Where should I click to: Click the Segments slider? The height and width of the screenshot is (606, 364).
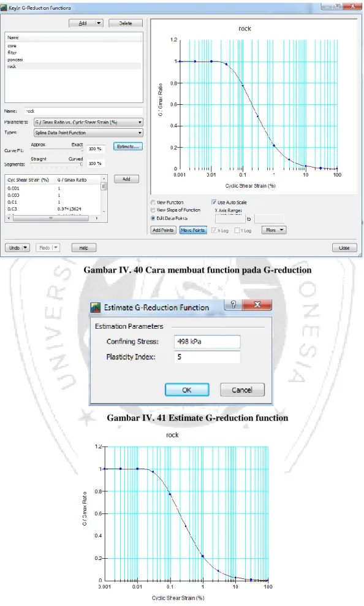[56, 164]
